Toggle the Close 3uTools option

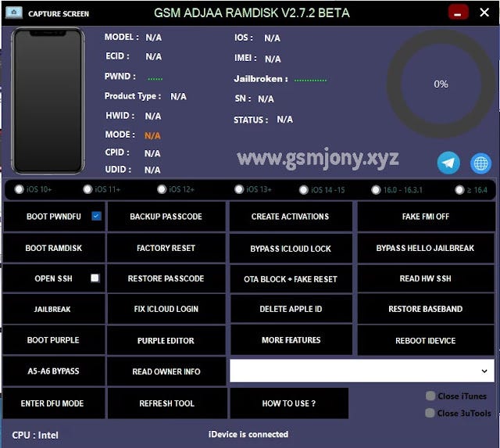pos(430,413)
